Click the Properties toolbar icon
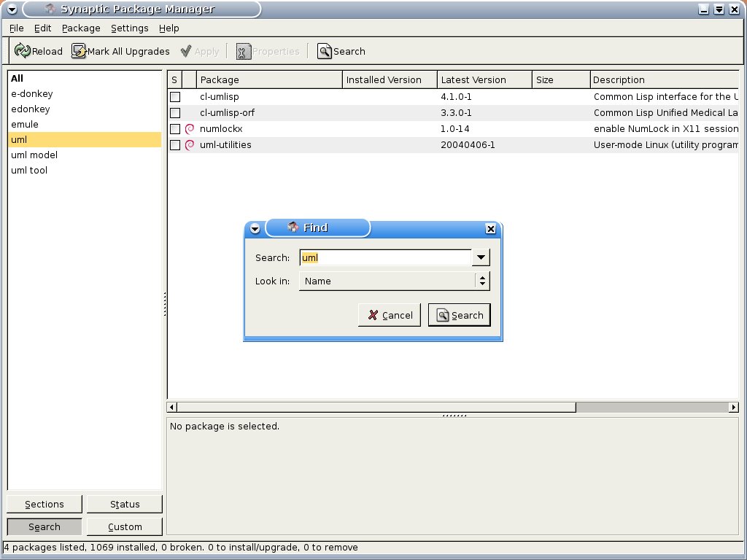Viewport: 747px width, 560px height. coord(244,51)
